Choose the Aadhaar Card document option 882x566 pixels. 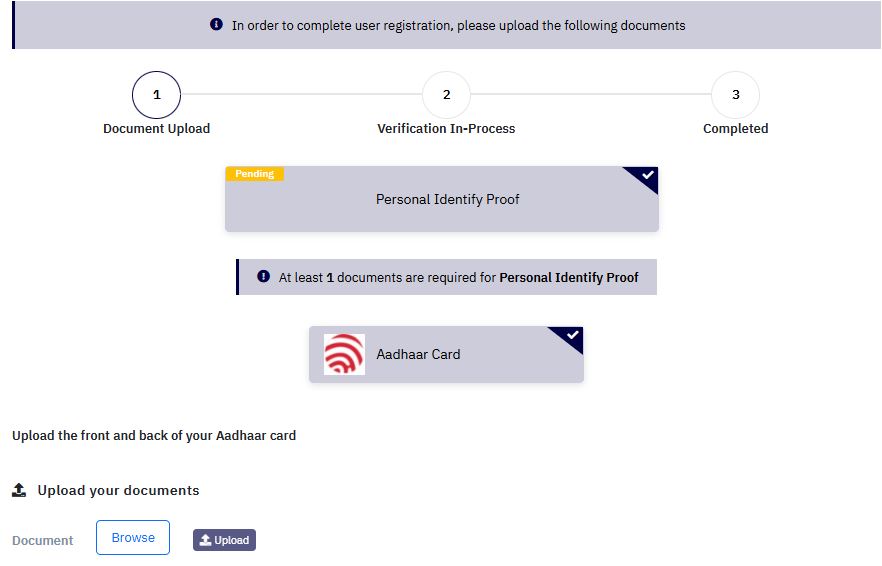(x=446, y=354)
